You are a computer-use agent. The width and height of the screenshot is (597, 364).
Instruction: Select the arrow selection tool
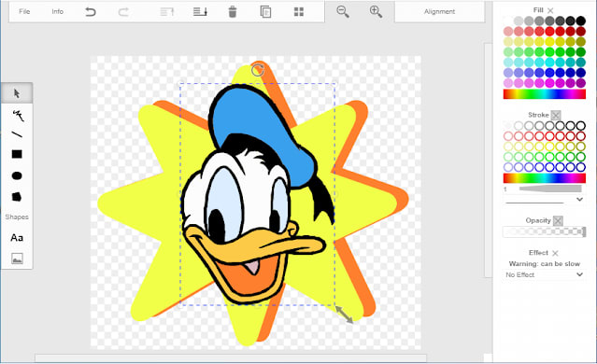[x=17, y=93]
